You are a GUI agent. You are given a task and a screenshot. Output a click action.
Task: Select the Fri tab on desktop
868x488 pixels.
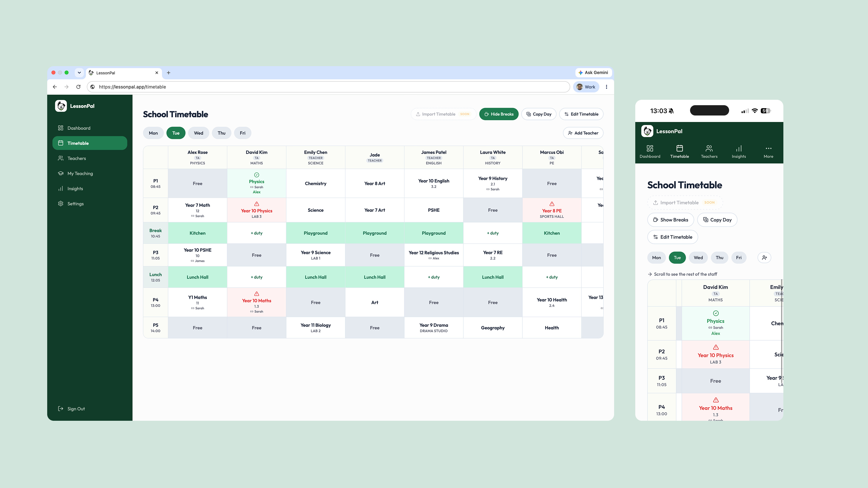(x=242, y=133)
